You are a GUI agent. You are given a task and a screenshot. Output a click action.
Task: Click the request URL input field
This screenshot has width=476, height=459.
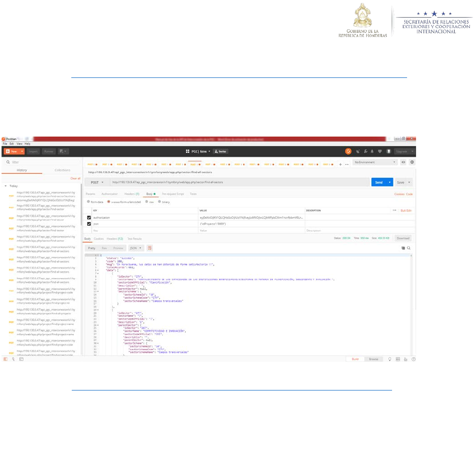tap(240, 182)
